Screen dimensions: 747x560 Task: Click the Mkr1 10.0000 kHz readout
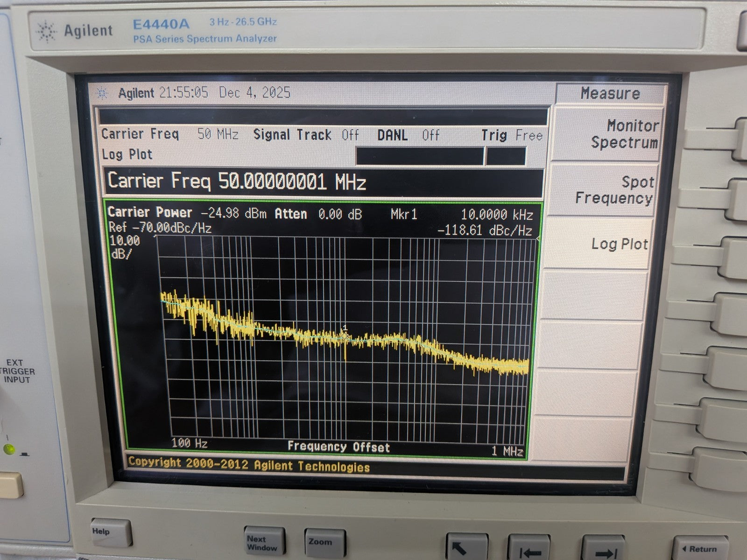[462, 214]
